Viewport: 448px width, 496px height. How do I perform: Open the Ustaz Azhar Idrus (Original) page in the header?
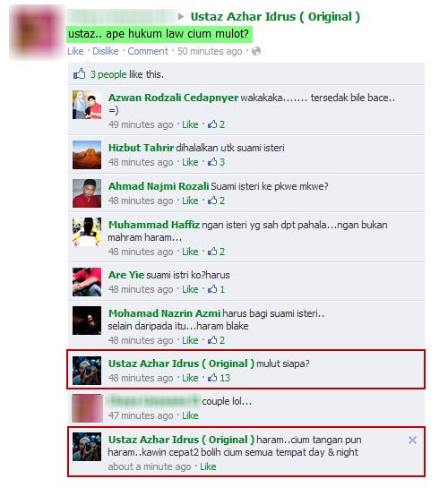(x=275, y=16)
